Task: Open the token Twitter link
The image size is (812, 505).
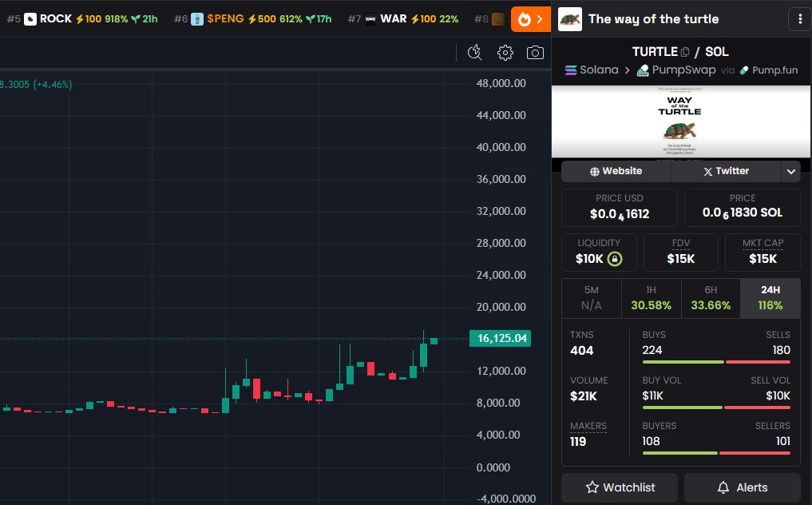Action: (x=726, y=171)
